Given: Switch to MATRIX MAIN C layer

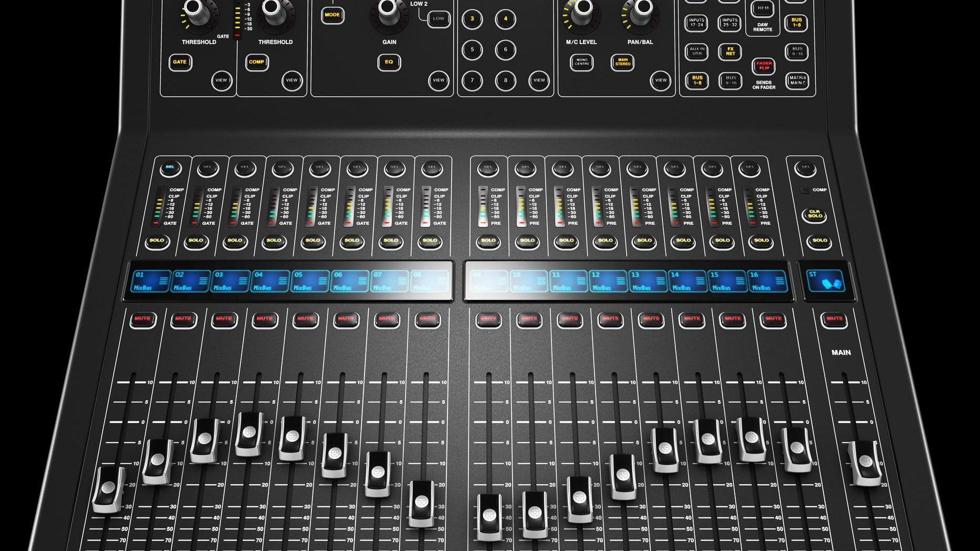Looking at the screenshot, I should coord(797,80).
